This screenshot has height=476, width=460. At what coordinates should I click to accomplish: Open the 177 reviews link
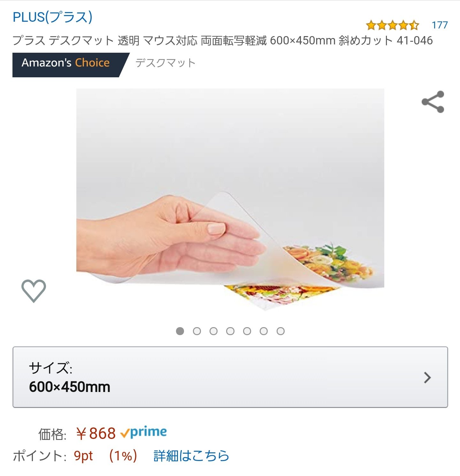click(440, 25)
